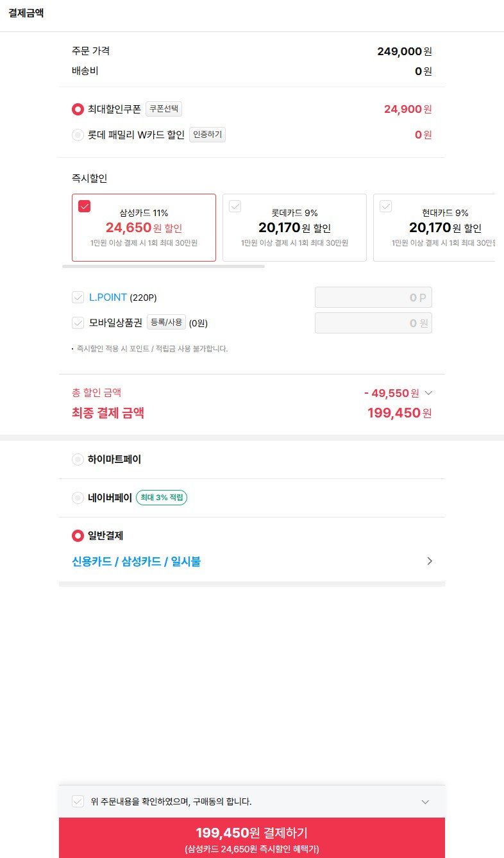Toggle the 모바일상품권 checkbox
The image size is (504, 858).
click(78, 323)
